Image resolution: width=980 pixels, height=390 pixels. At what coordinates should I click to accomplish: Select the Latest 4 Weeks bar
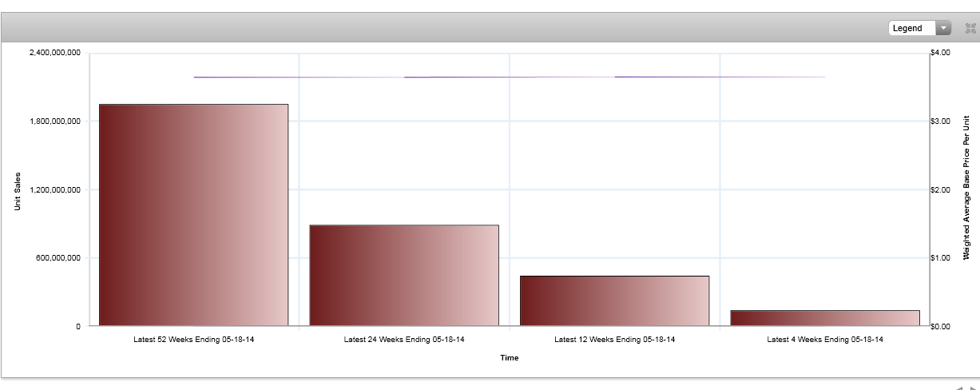click(824, 318)
